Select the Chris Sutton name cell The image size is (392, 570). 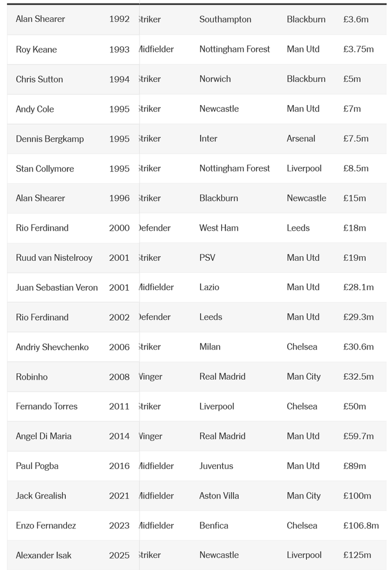coord(39,79)
